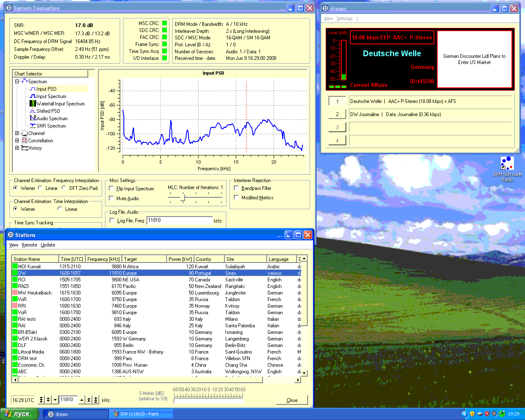Screen dimensions: 525x420
Task: Select Linear frequency interpolation radio button
Action: 40,188
